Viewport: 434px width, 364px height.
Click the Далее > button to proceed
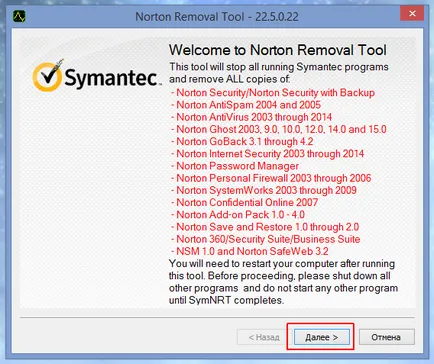pos(321,337)
